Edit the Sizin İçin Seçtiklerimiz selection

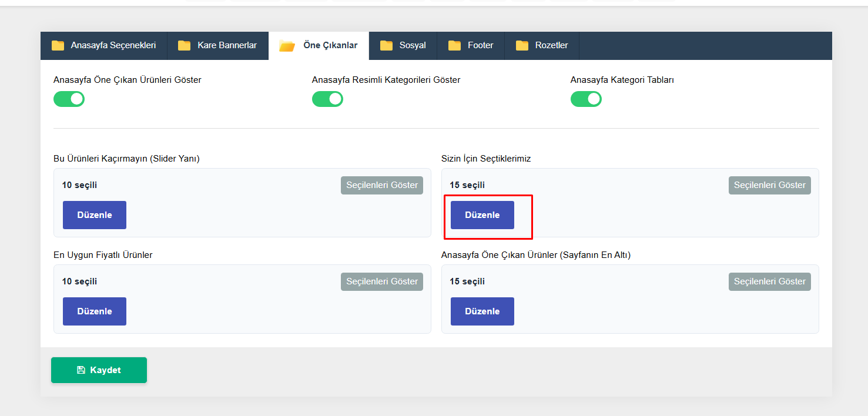point(482,215)
